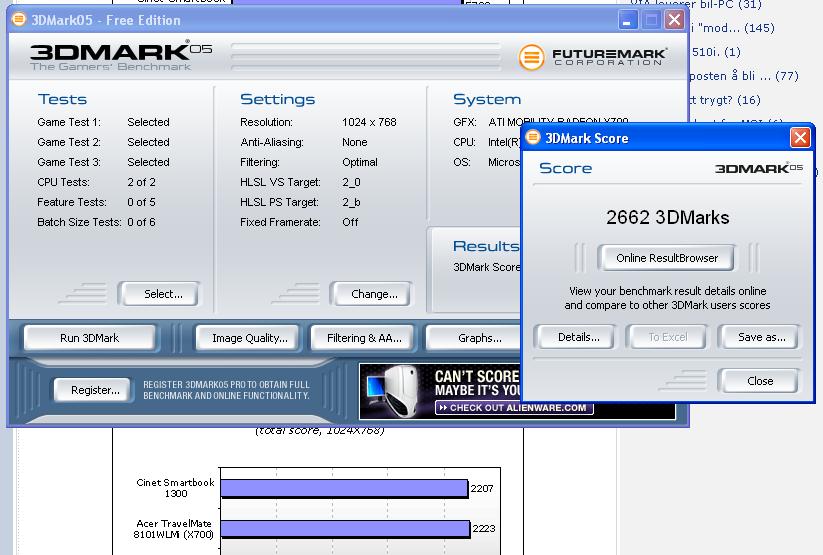Follow Check out Alienware.com link
Viewport: 823px width, 555px height.
pos(514,407)
